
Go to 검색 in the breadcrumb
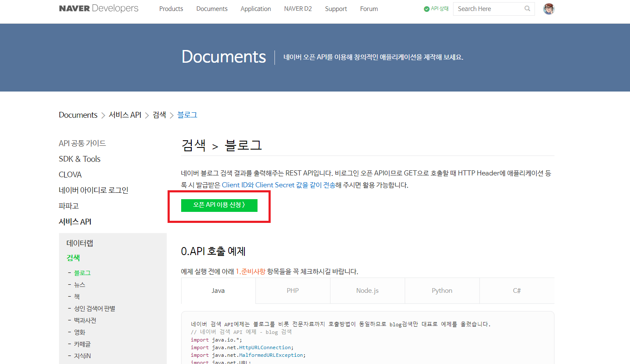(x=159, y=115)
